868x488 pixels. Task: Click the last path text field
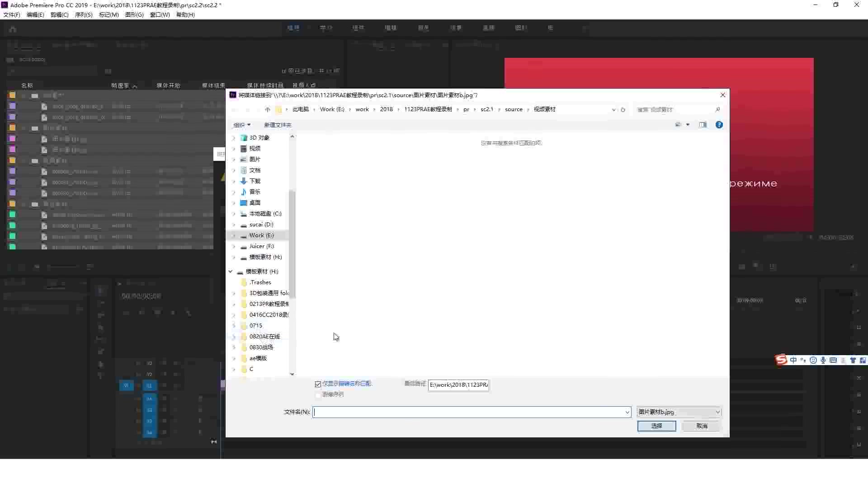click(458, 385)
